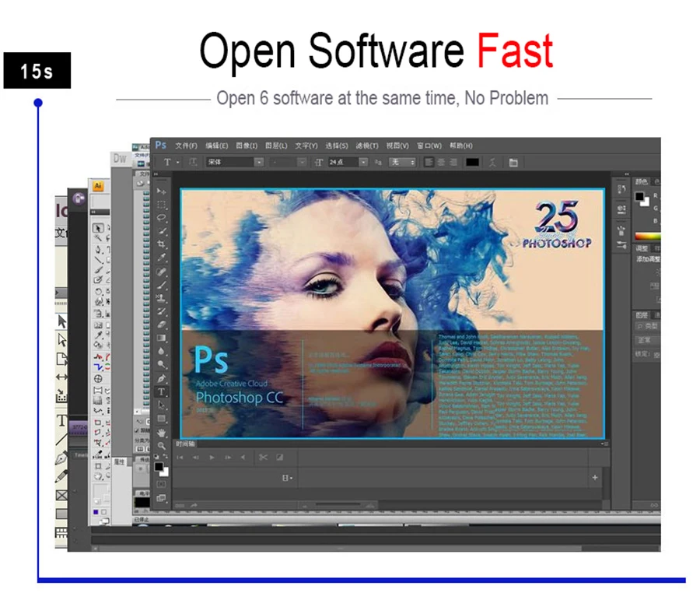Switch to the 颜色 color panel tab

click(x=642, y=181)
